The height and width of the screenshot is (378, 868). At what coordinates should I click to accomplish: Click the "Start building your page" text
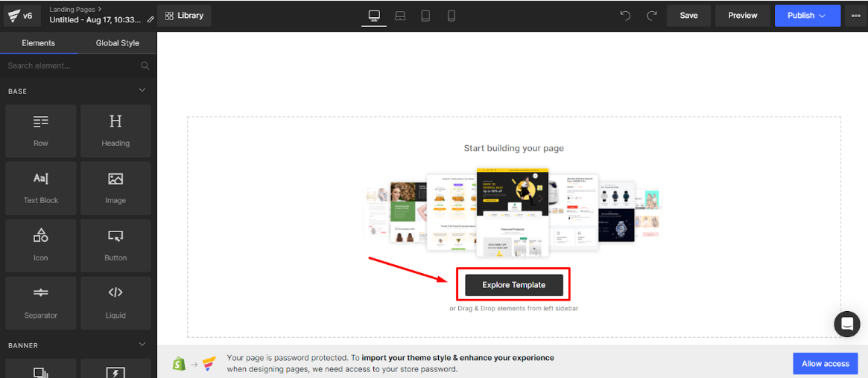coord(513,148)
